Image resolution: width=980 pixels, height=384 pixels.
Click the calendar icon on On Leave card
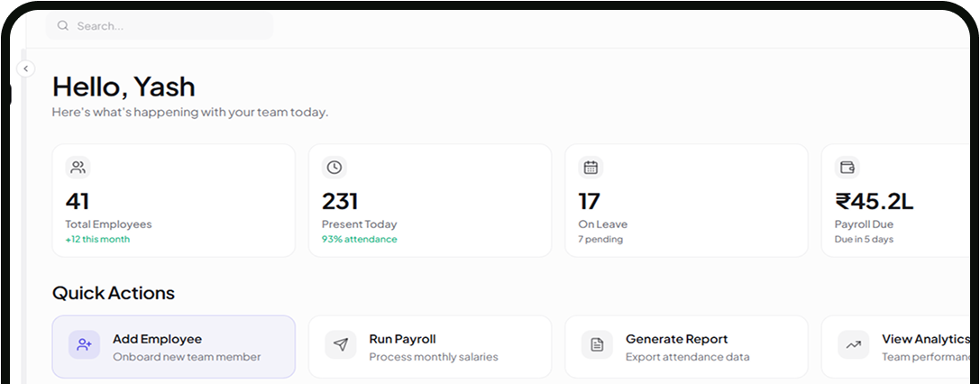coord(591,167)
